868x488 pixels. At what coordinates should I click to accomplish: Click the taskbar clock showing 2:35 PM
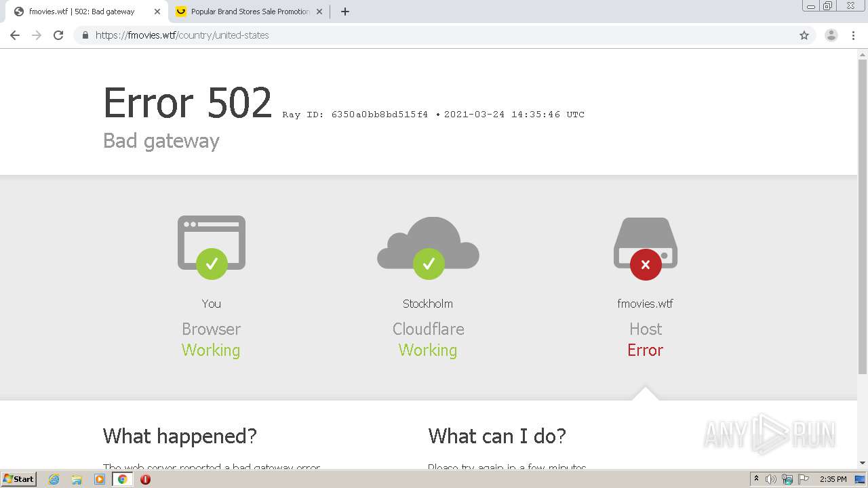(833, 479)
